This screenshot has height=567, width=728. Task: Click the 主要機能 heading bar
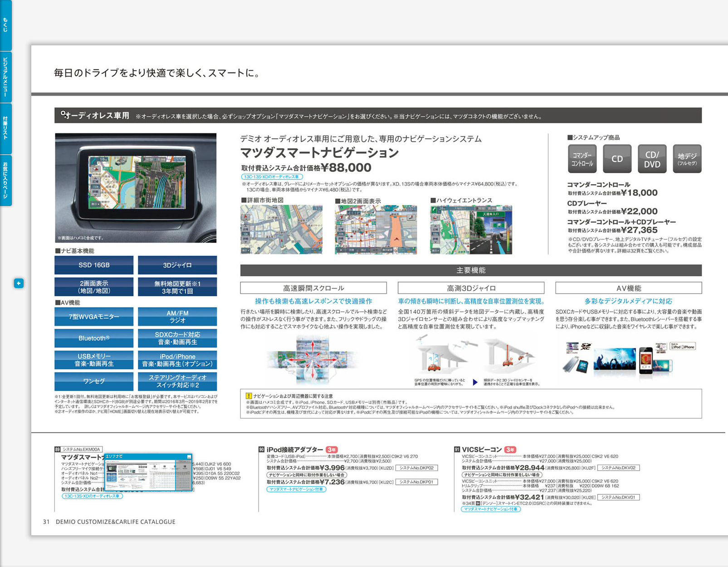pyautogui.click(x=471, y=270)
